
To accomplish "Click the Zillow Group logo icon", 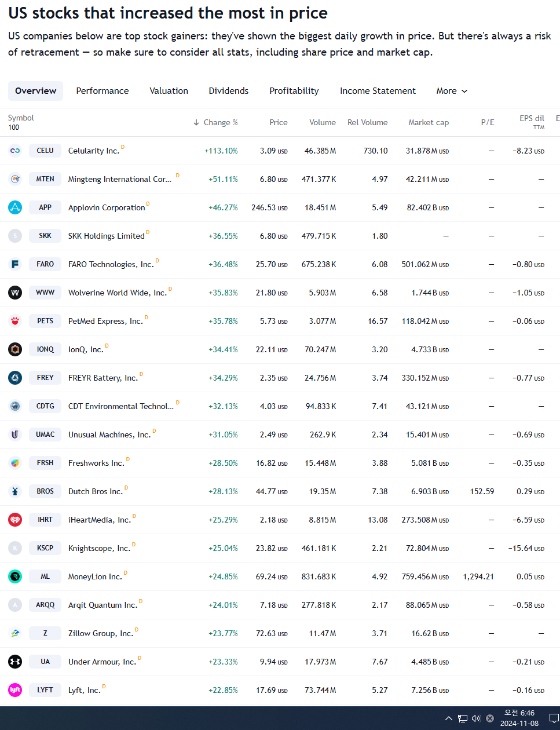I will pos(15,633).
